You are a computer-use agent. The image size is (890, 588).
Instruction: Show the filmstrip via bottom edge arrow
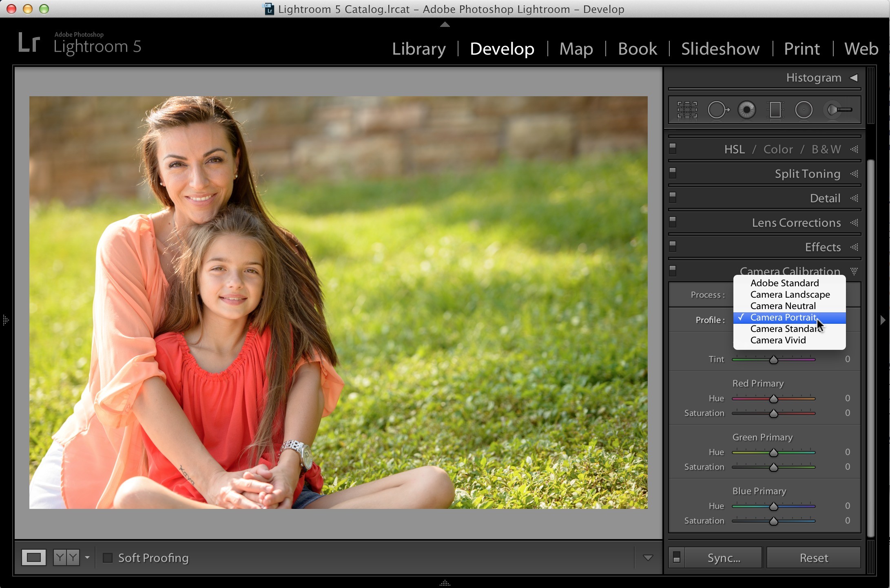pos(445,583)
